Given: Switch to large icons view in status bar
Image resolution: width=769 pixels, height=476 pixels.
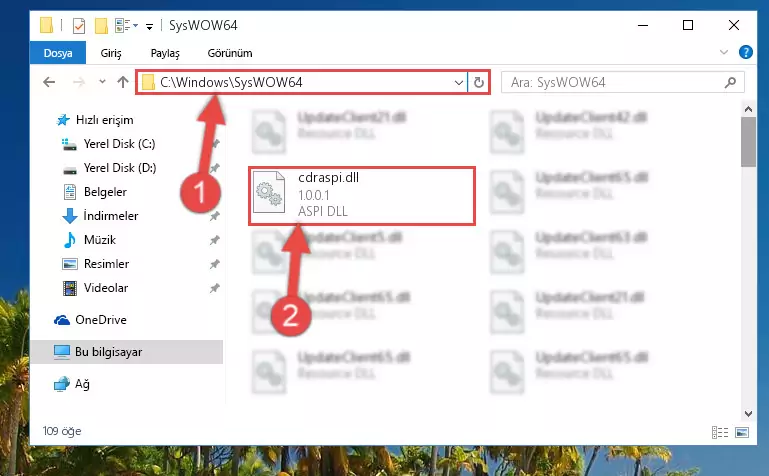Looking at the screenshot, I should 742,432.
